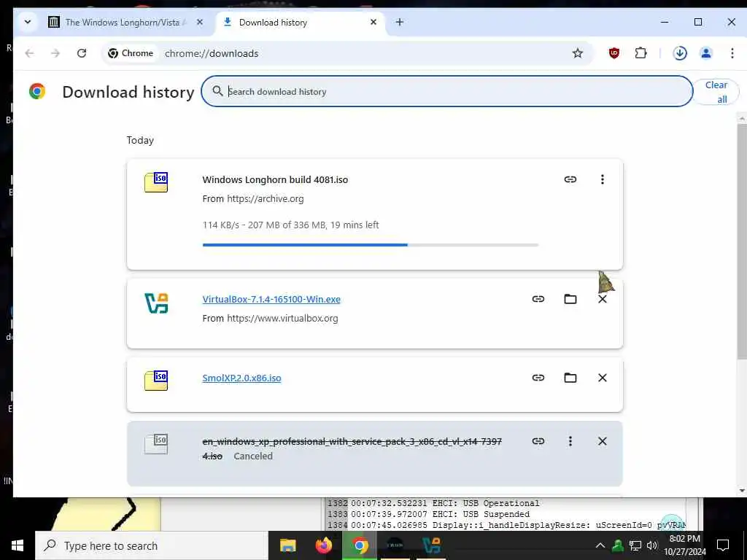Copy link for canceled Windows XP ISO

coord(538,441)
